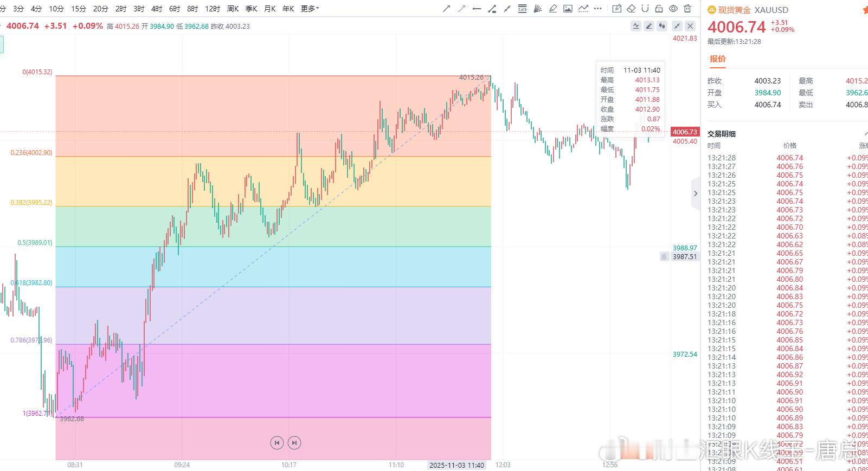This screenshot has height=471, width=868.
Task: Toggle the magnet snap tool
Action: (645, 9)
